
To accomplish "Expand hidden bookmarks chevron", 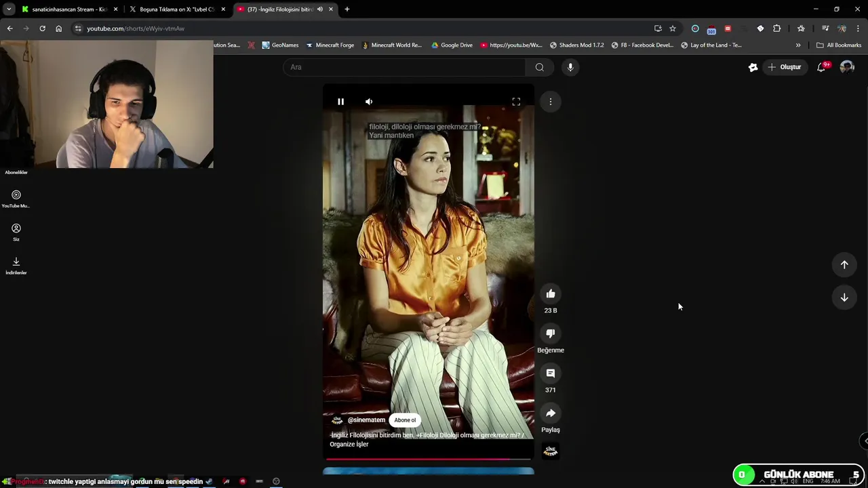I will (798, 45).
